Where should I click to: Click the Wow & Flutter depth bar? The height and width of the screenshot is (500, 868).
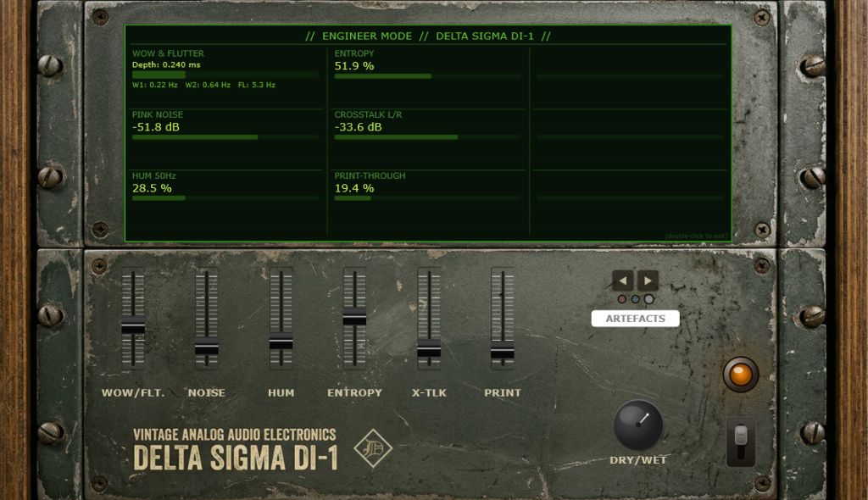click(x=225, y=75)
